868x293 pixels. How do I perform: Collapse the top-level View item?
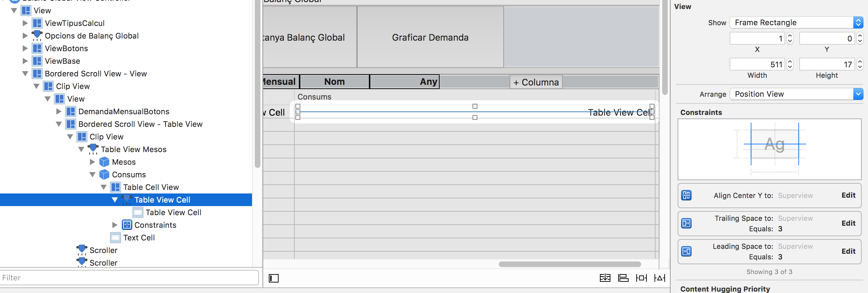click(x=14, y=11)
